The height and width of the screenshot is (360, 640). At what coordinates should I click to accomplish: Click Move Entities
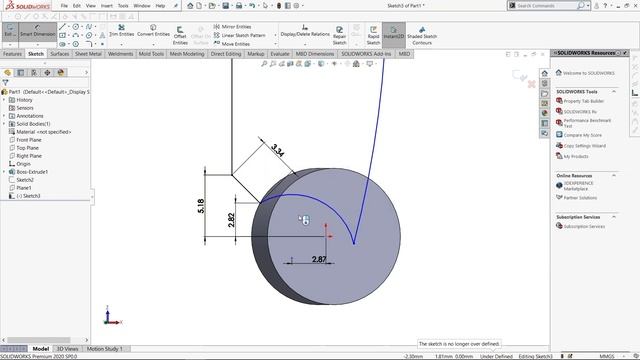point(232,44)
